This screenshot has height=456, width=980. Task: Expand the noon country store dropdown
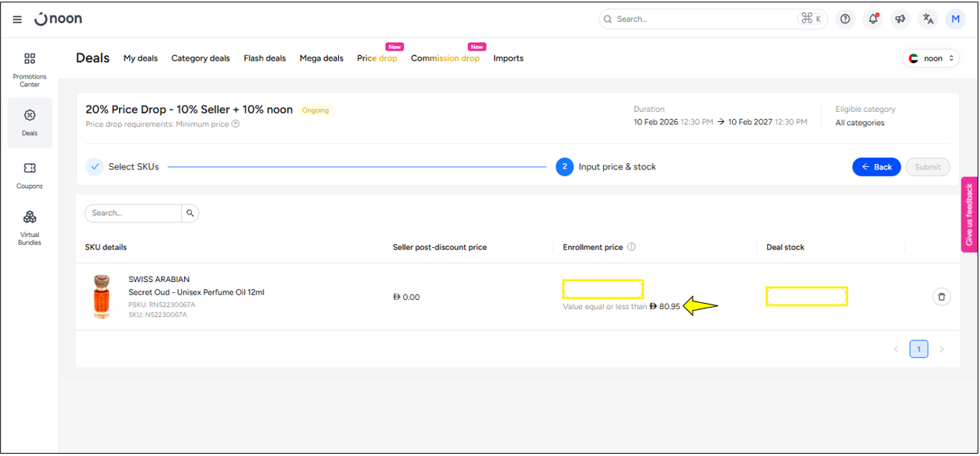coord(931,58)
